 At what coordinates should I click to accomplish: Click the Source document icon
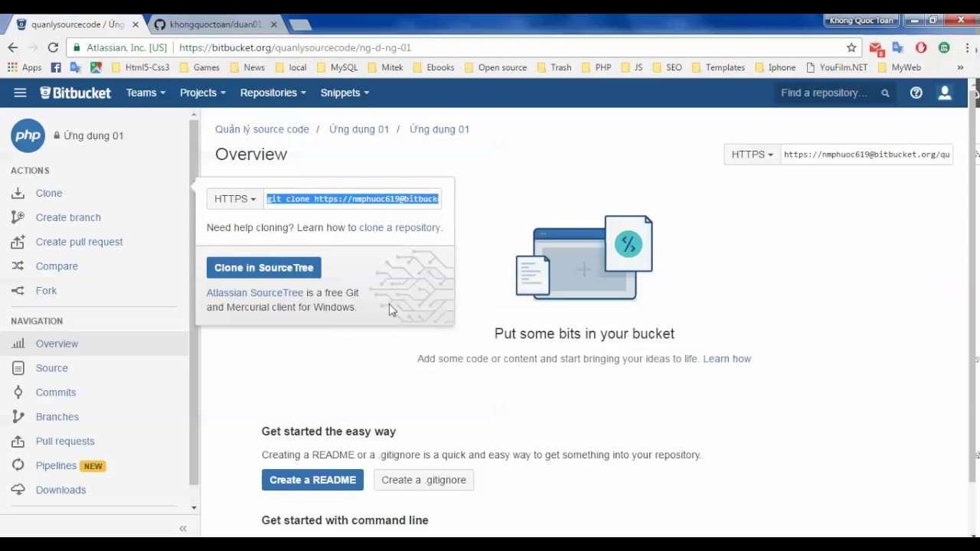coord(18,368)
